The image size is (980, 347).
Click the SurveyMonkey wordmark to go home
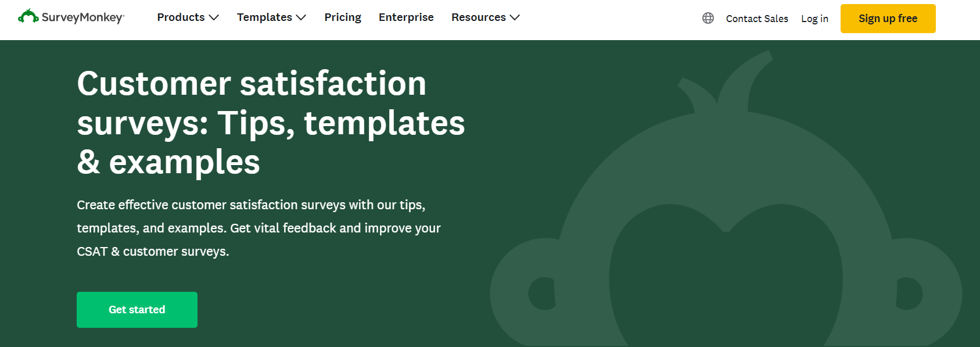[82, 18]
